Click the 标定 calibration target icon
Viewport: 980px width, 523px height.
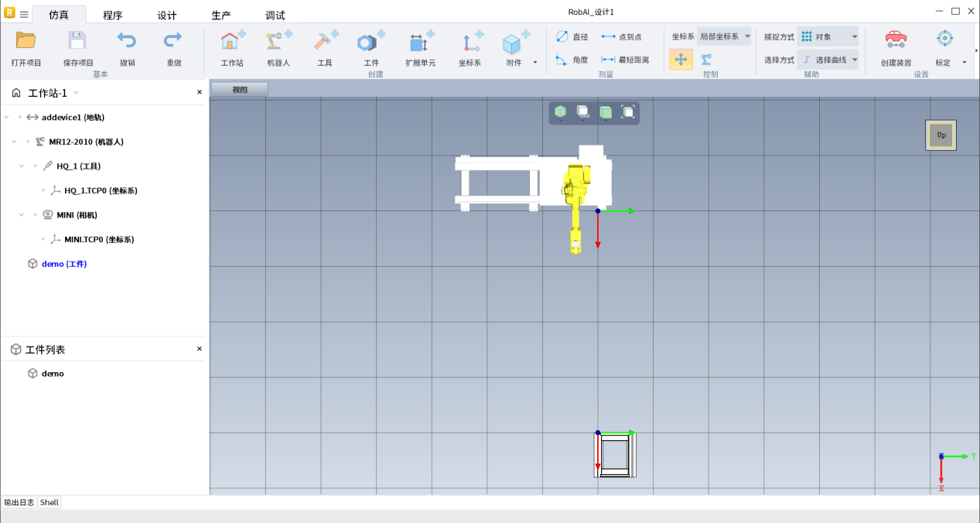944,39
